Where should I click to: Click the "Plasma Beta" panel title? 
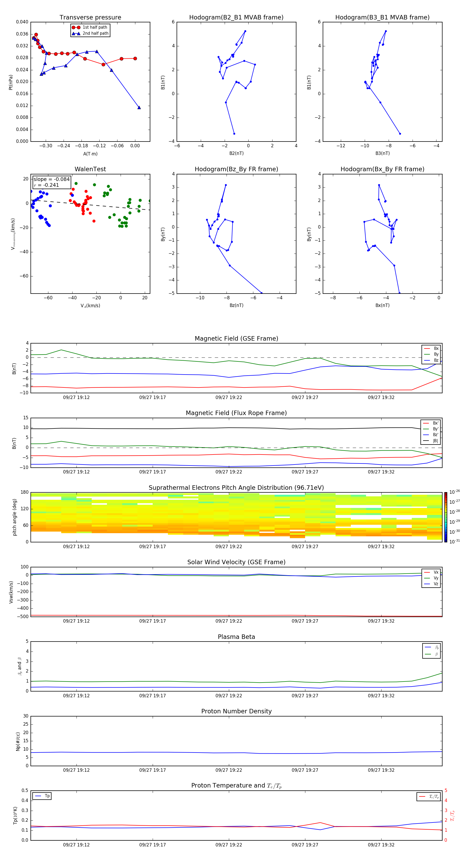click(x=236, y=637)
